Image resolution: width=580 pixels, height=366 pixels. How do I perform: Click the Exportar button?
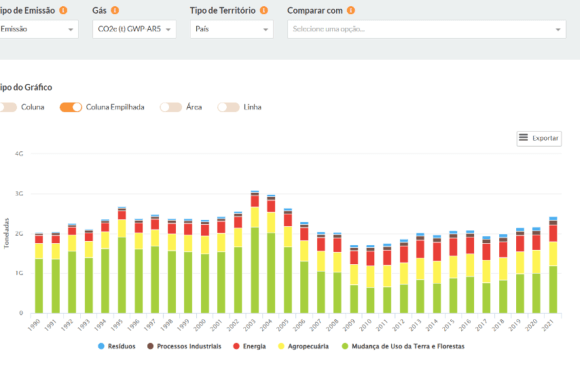[x=539, y=138]
